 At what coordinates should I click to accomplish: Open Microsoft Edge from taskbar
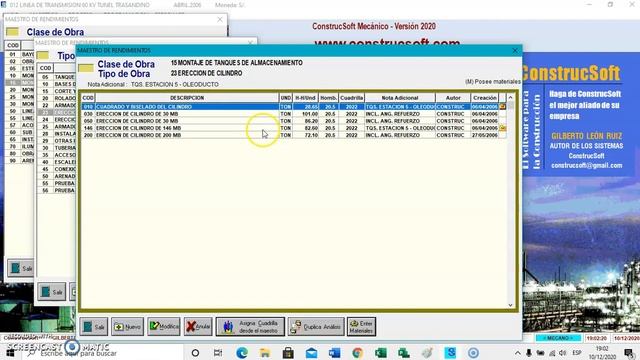coord(242,353)
